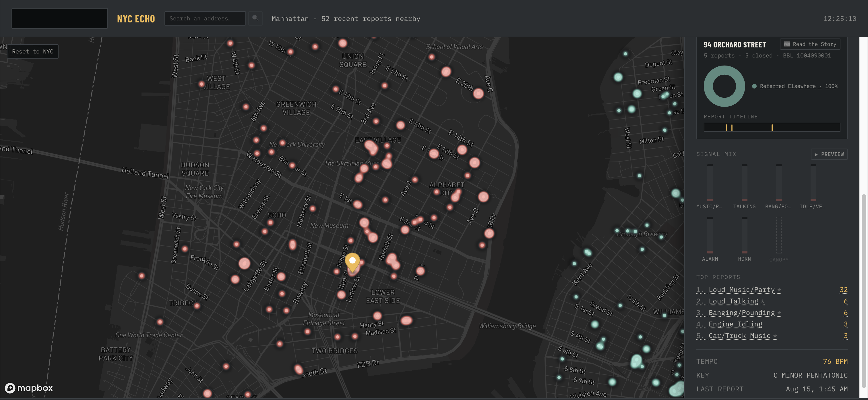
Task: Select the yellow location pin marker
Action: click(352, 262)
